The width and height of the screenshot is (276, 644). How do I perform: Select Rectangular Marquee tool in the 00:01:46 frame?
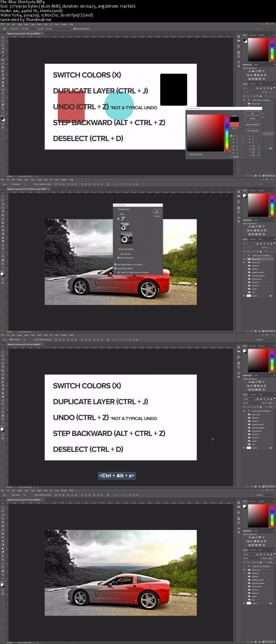(3, 196)
